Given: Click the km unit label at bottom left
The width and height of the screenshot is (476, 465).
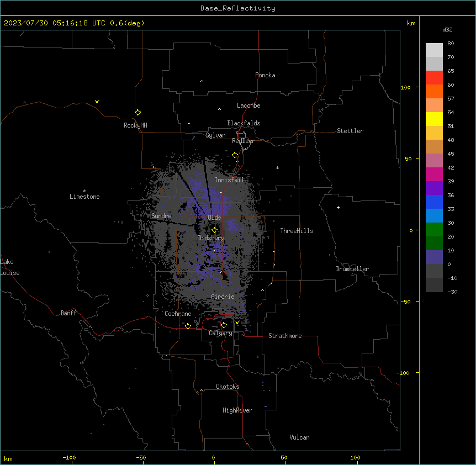Looking at the screenshot, I should (8, 458).
